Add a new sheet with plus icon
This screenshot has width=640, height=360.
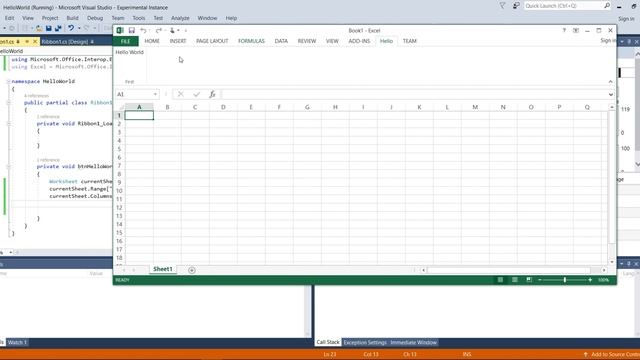click(191, 270)
